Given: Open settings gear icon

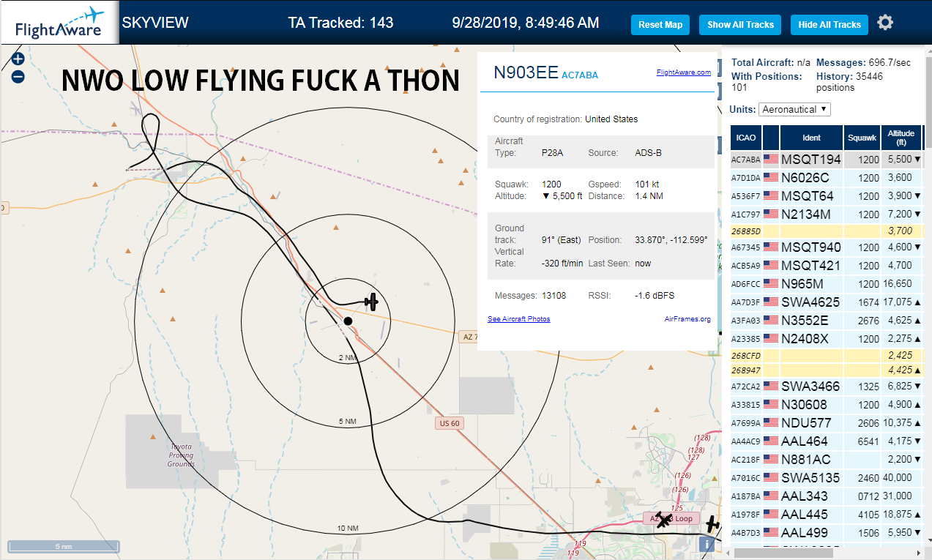Looking at the screenshot, I should 885,23.
